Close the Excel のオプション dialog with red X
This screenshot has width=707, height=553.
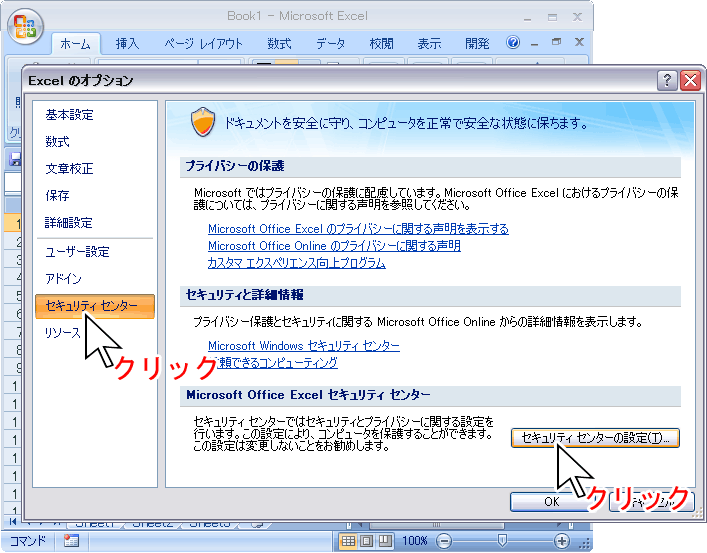coord(690,81)
